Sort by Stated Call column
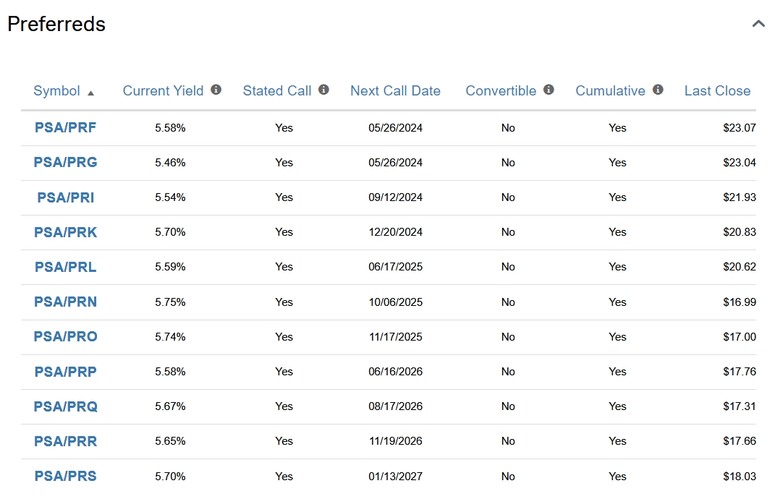Viewport: 780px width, 499px height. point(277,91)
